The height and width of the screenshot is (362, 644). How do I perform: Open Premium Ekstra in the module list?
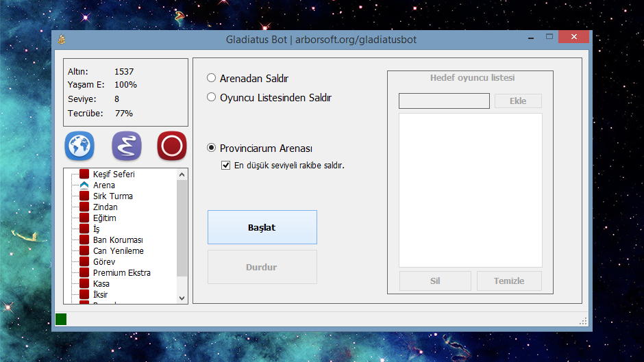coord(121,272)
